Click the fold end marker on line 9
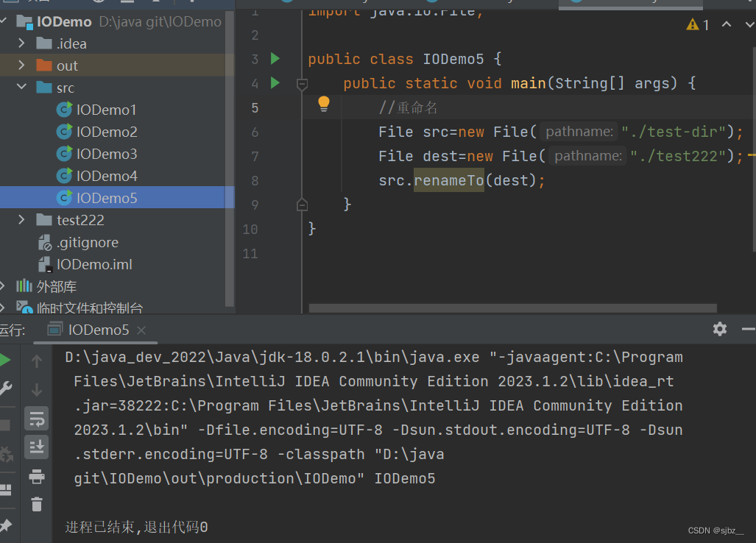The image size is (756, 543). 302,205
